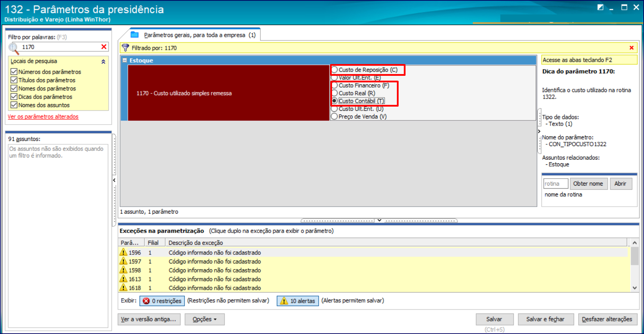644x334 pixels.
Task: Click Descrição da exceção column header
Action: [396, 242]
